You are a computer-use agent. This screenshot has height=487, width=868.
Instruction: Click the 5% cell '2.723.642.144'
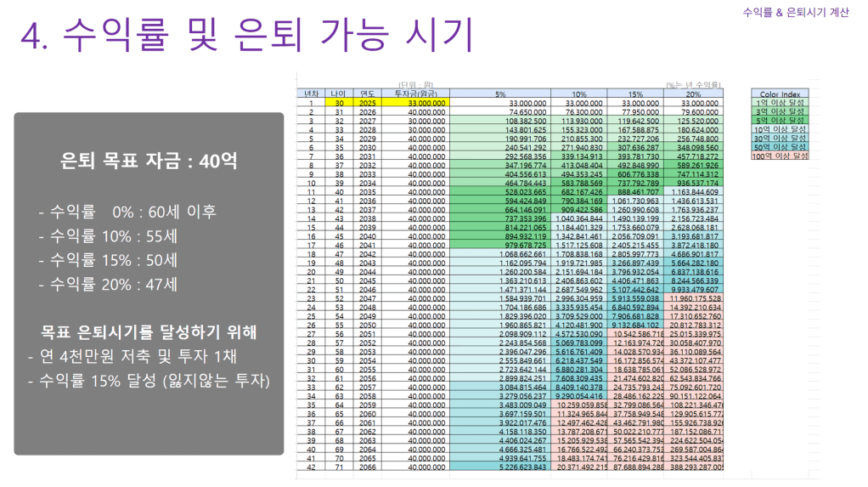point(500,369)
